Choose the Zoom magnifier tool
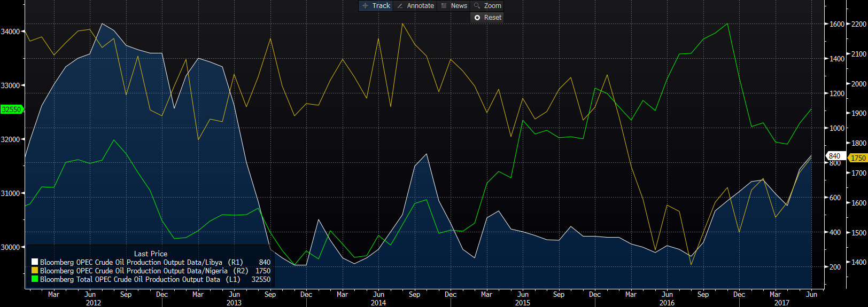This screenshot has width=868, height=307. click(487, 6)
